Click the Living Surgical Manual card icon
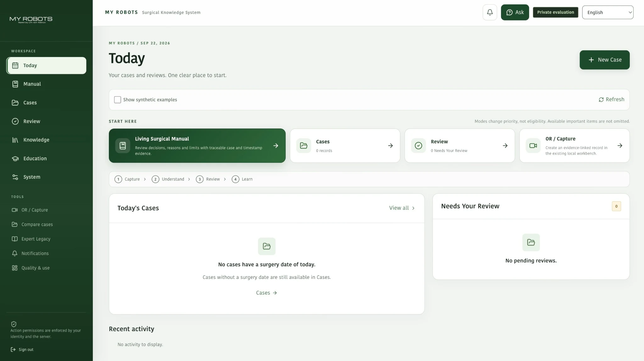Image resolution: width=644 pixels, height=361 pixels. 123,146
